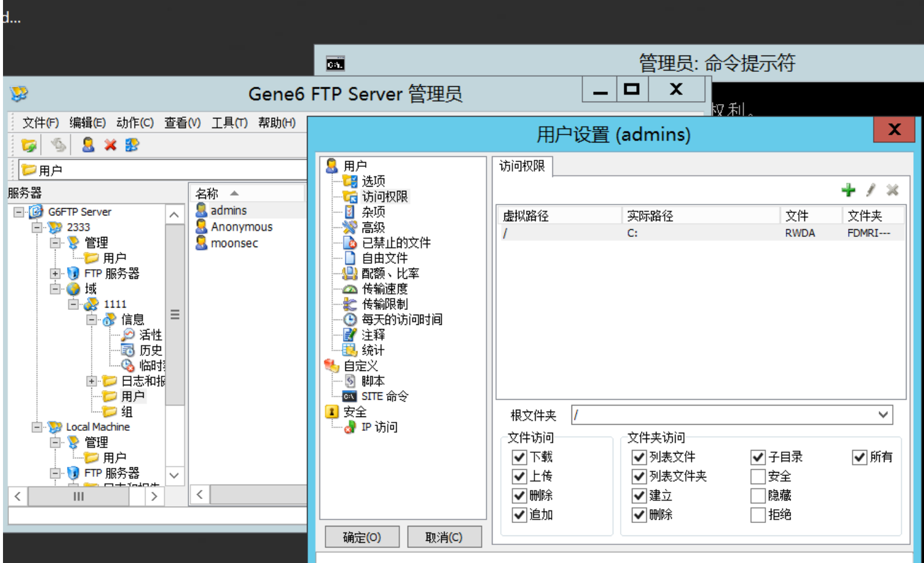This screenshot has height=563, width=924.
Task: Open 脚本 under 自定义
Action: pyautogui.click(x=373, y=381)
